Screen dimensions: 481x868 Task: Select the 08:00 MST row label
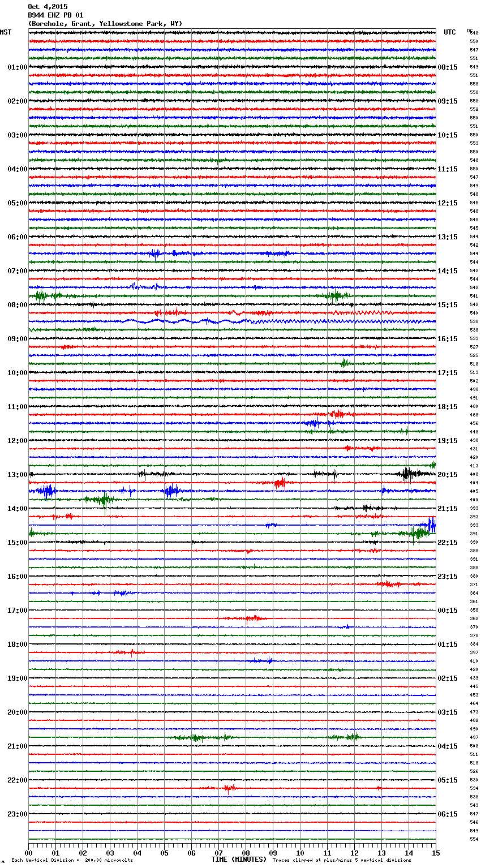tap(17, 305)
